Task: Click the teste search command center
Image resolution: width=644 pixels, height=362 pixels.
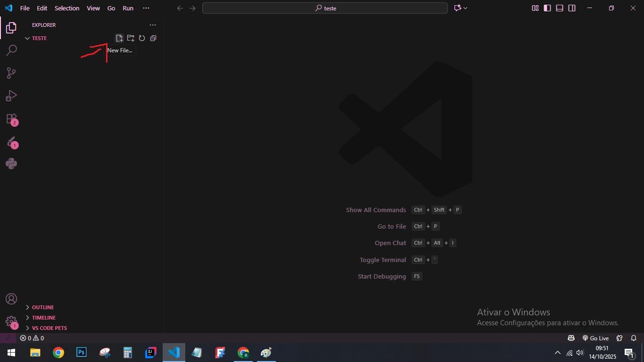Action: [325, 8]
